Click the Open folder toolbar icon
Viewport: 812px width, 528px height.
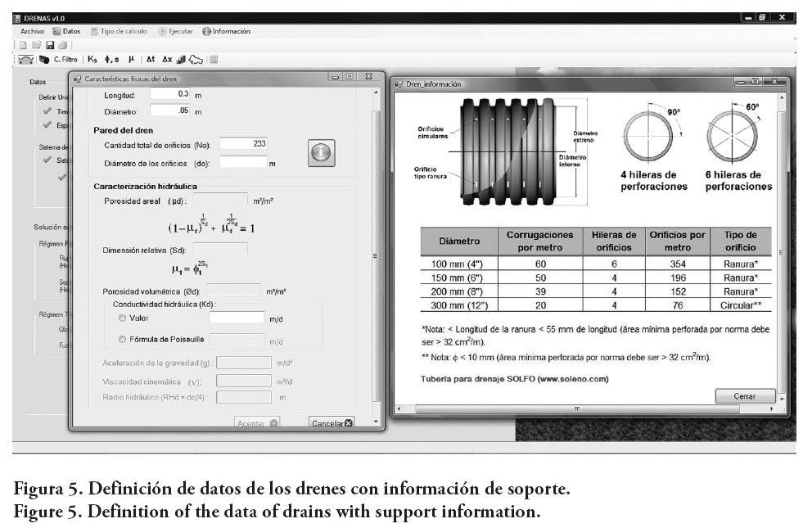tap(36, 45)
